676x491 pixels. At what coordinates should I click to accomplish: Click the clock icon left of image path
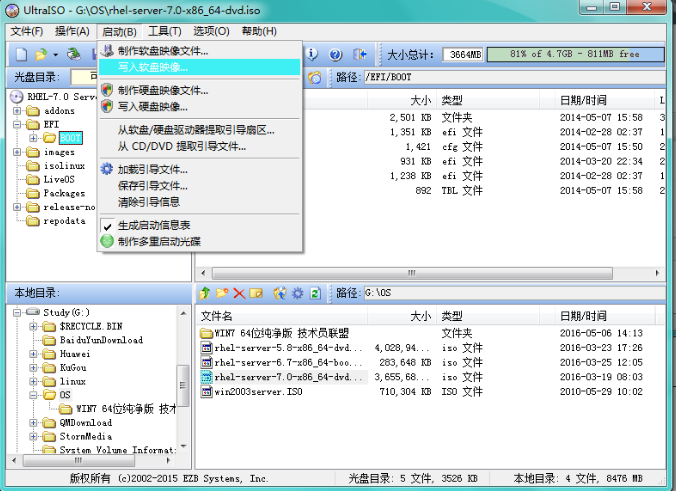coord(315,78)
